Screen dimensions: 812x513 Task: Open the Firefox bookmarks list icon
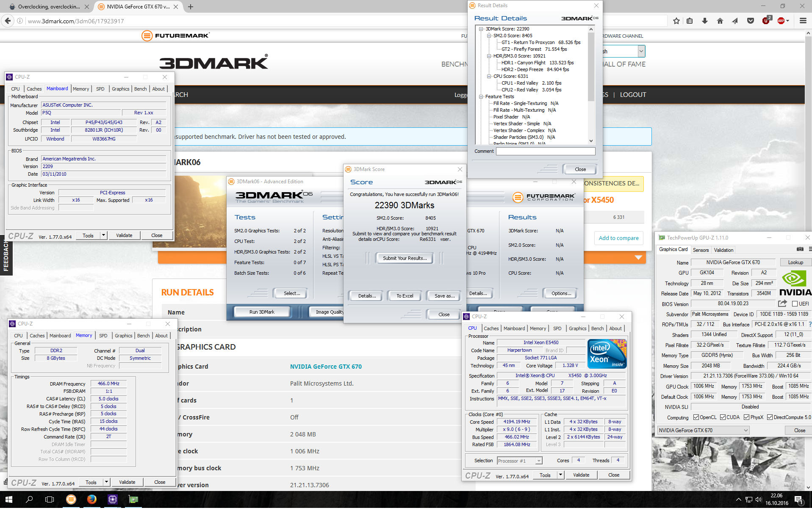click(690, 21)
